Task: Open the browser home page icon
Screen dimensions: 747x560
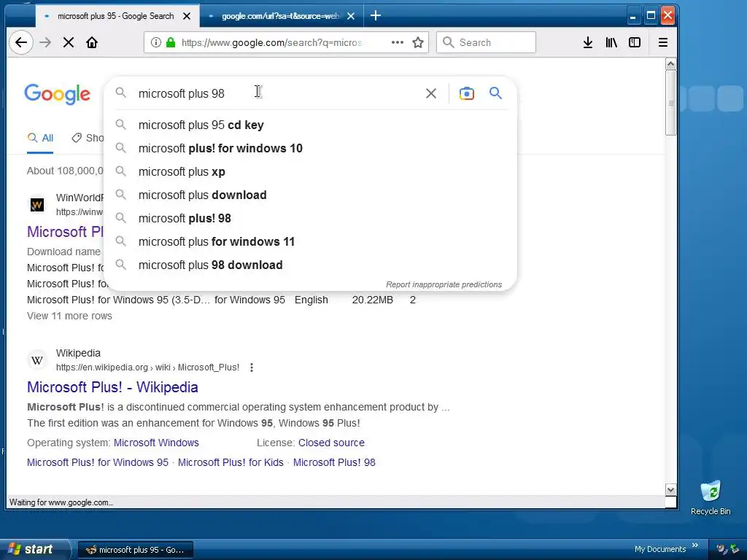Action: 92,42
